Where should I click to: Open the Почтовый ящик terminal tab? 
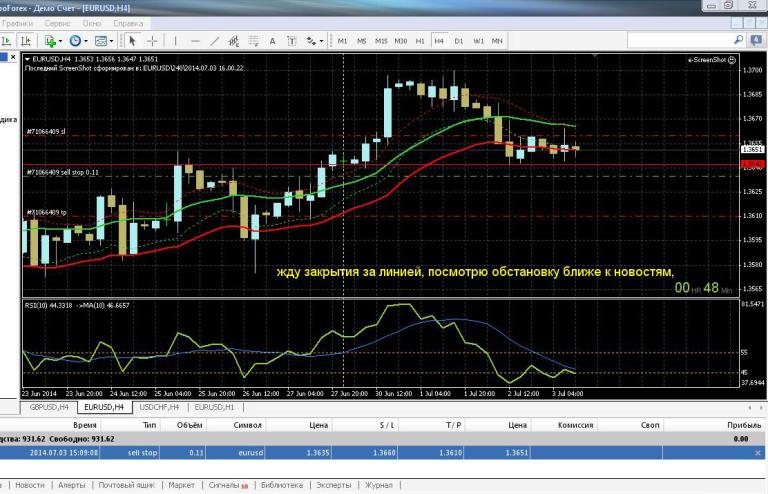[x=126, y=485]
